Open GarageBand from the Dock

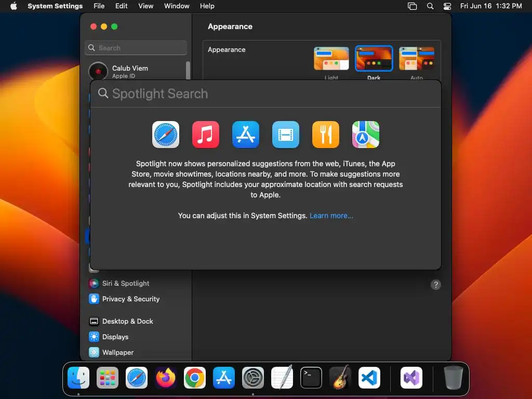pyautogui.click(x=340, y=378)
